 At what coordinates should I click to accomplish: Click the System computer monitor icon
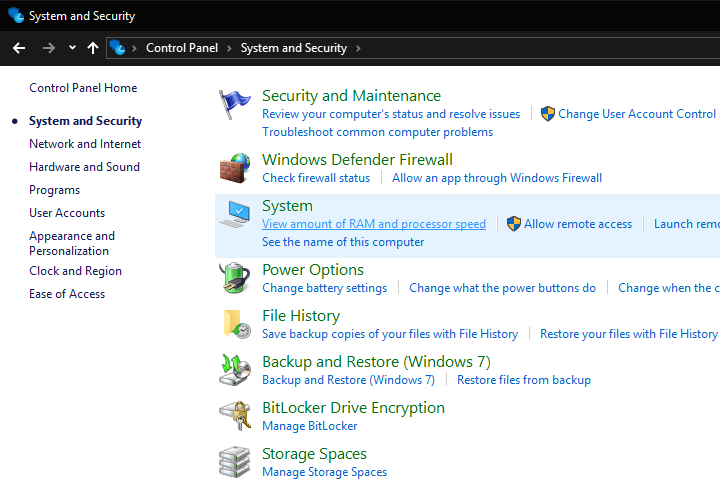point(235,214)
